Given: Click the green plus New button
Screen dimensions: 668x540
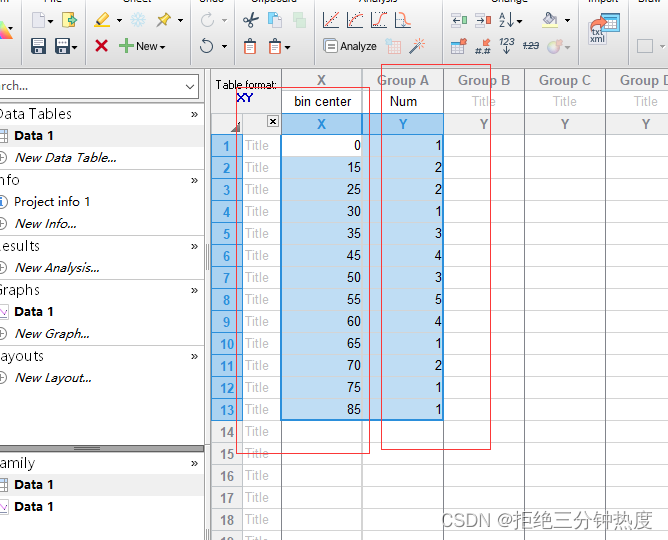Looking at the screenshot, I should (x=142, y=46).
